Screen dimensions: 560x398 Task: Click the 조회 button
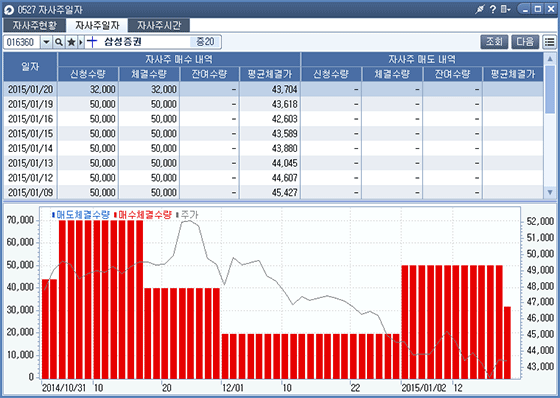click(494, 42)
